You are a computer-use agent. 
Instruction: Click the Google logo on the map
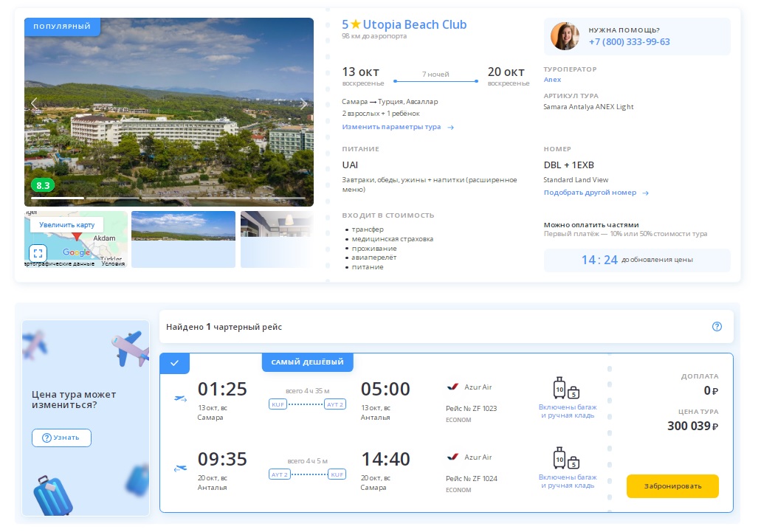[76, 252]
